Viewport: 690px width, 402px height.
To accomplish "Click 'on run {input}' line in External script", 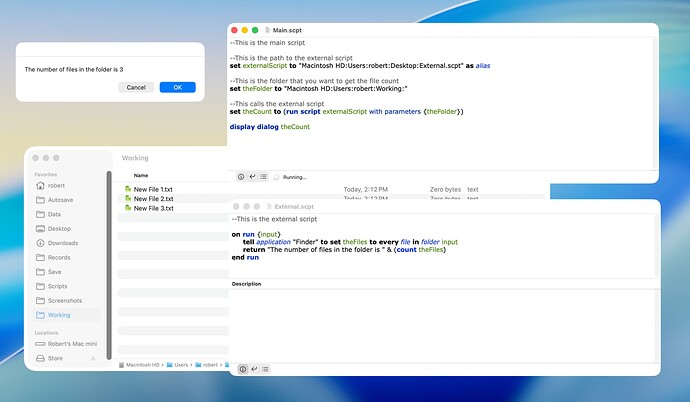I will point(256,234).
